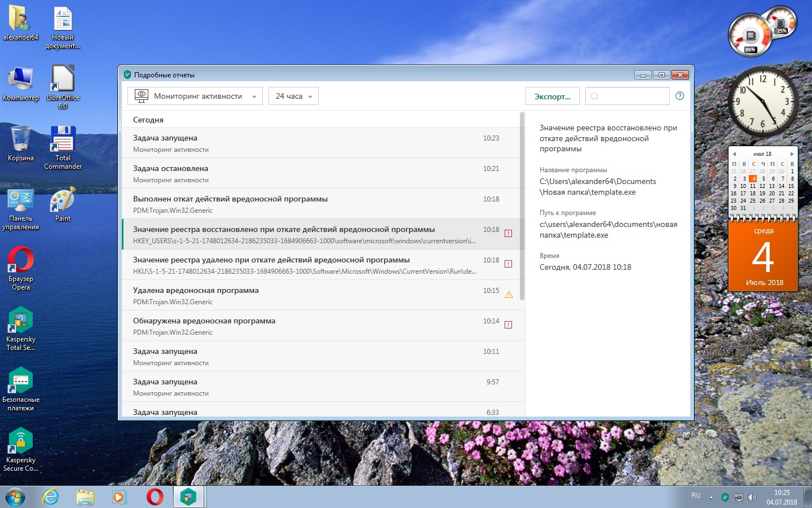This screenshot has height=508, width=812.
Task: Go to next month in calendar gadget
Action: (792, 154)
